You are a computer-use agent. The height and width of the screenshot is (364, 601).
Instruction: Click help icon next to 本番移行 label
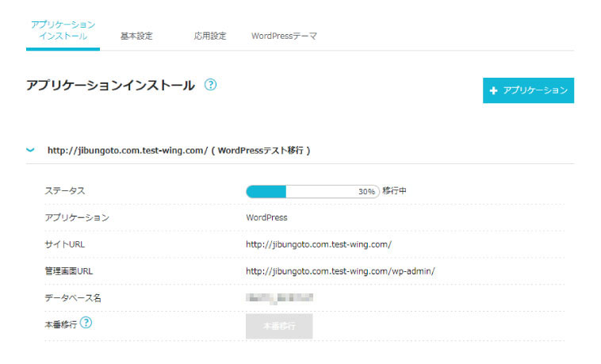(x=86, y=324)
